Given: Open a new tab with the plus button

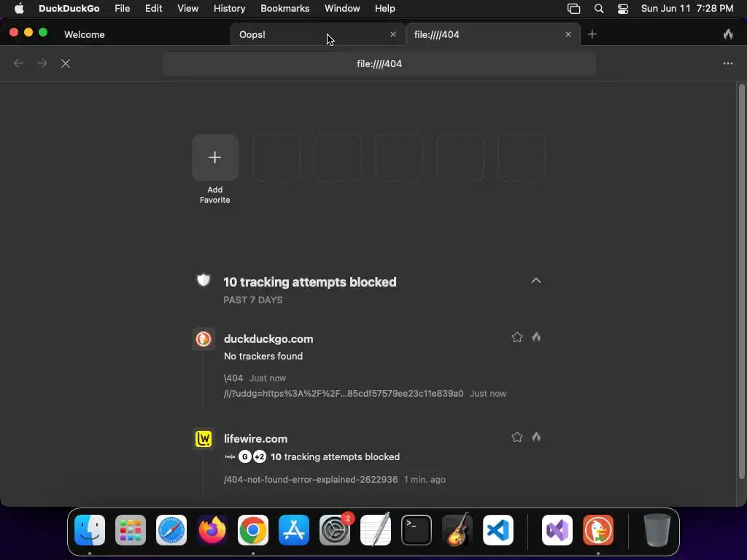Looking at the screenshot, I should (592, 34).
